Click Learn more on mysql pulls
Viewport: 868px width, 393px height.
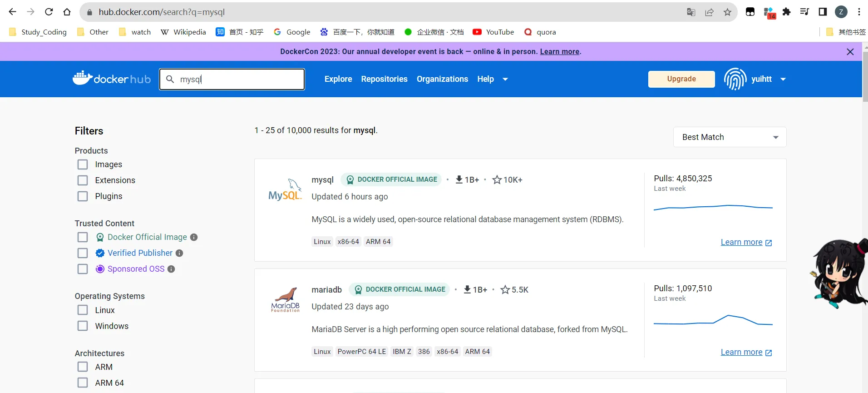point(746,242)
